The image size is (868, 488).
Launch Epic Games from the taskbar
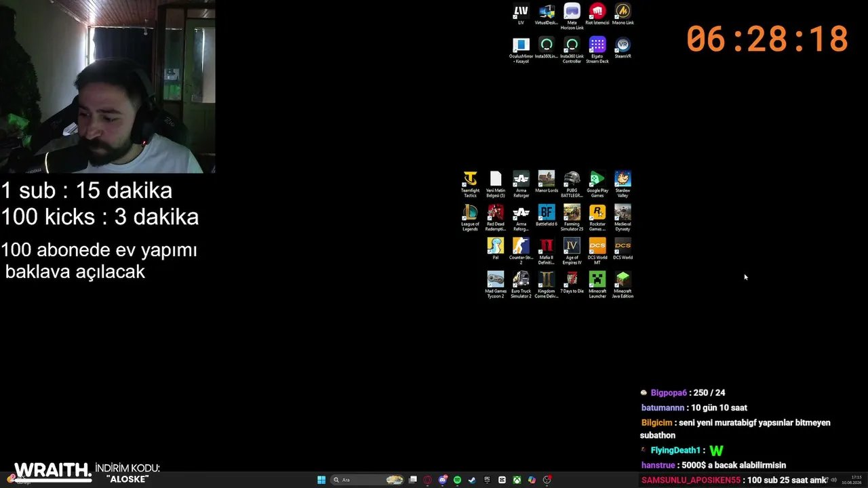487,480
